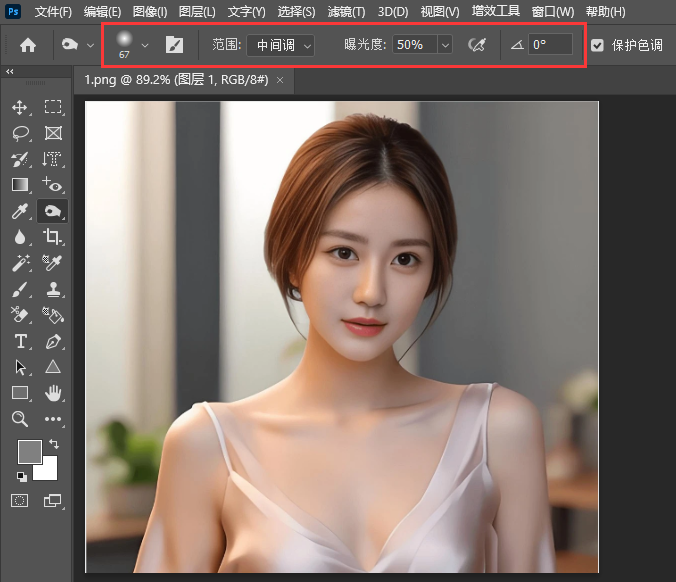
Task: Select the Color Sampler tool
Action: coord(52,263)
